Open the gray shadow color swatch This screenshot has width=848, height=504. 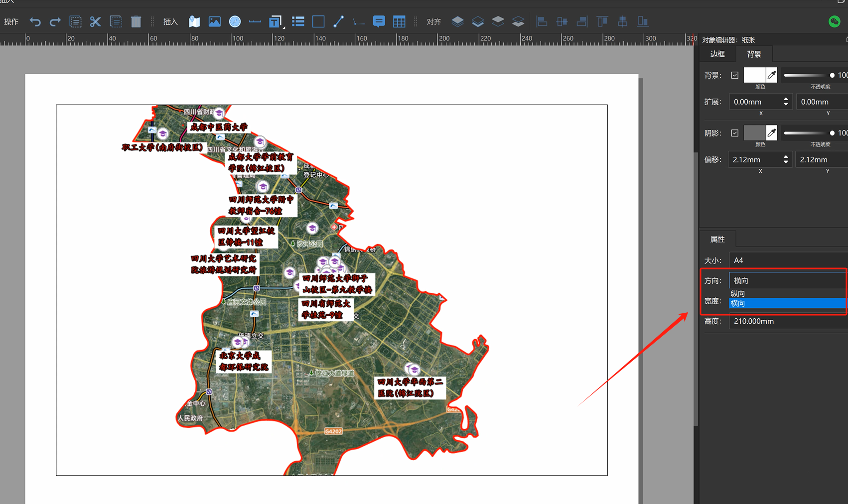click(x=754, y=133)
